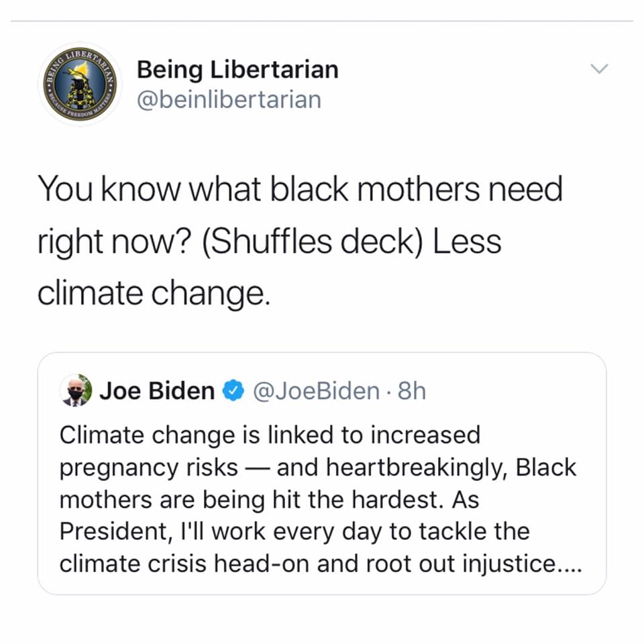Expand the tweet options chevron
The height and width of the screenshot is (644, 644).
pyautogui.click(x=599, y=68)
